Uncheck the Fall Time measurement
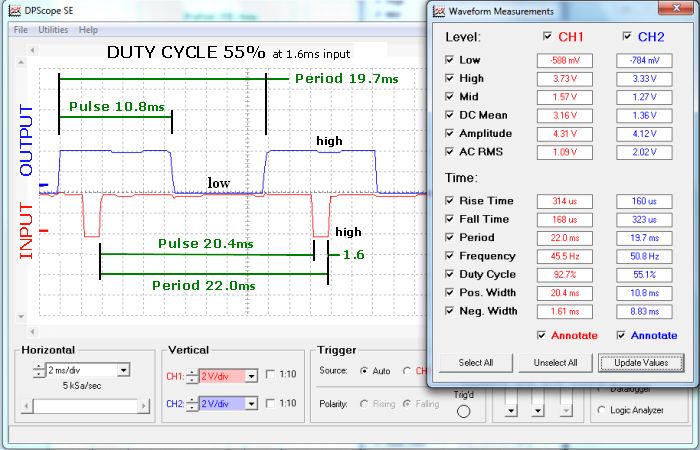The image size is (700, 450). click(450, 219)
